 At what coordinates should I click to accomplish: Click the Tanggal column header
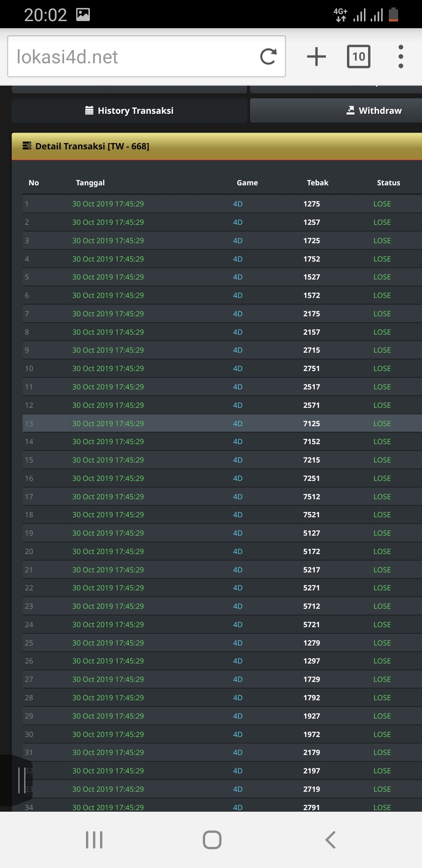90,183
